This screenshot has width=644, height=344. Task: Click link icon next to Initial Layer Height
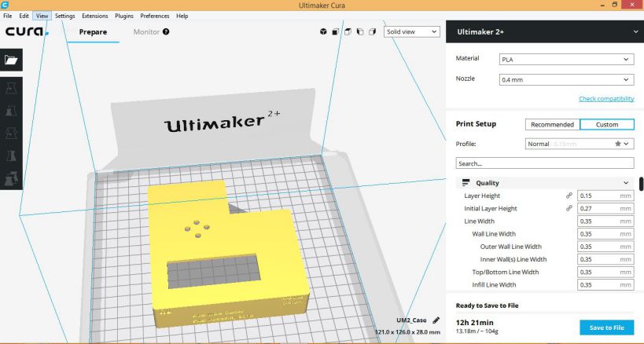click(569, 208)
